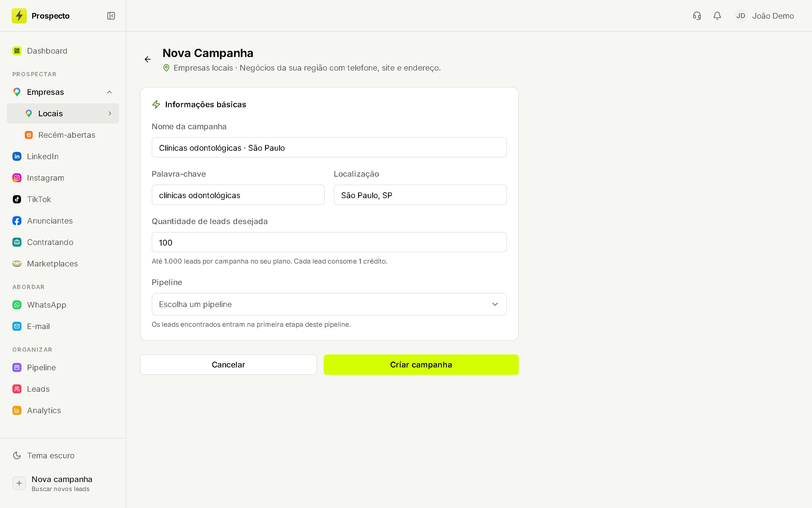Screen dimensions: 812x508
Task: Click "Os leads encontrados entram" helper text
Action: [251, 325]
